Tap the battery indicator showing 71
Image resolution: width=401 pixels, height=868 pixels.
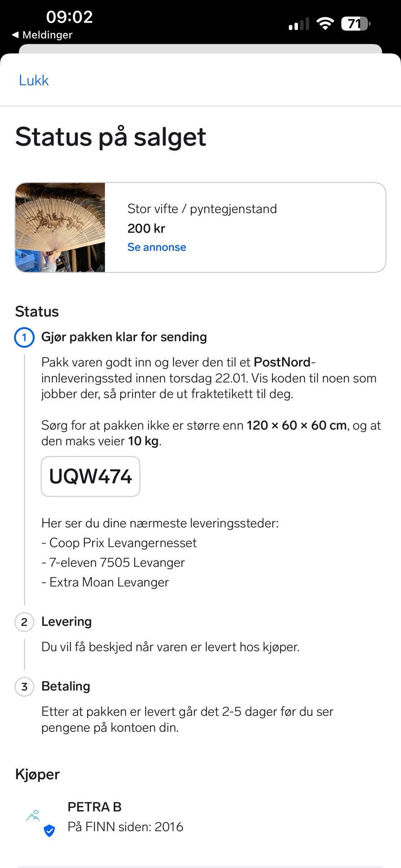coord(355,23)
